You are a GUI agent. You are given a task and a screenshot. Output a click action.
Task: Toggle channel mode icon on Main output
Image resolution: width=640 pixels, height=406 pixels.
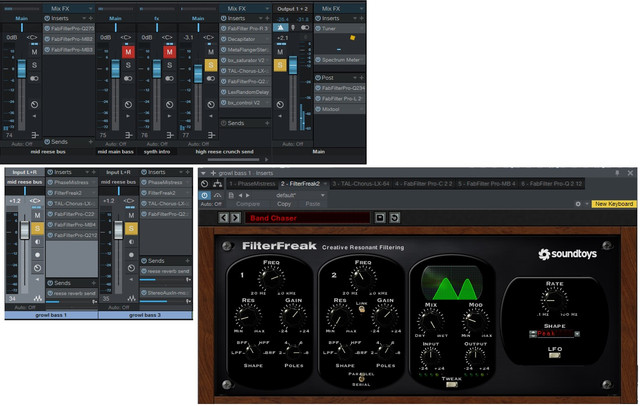(305, 27)
